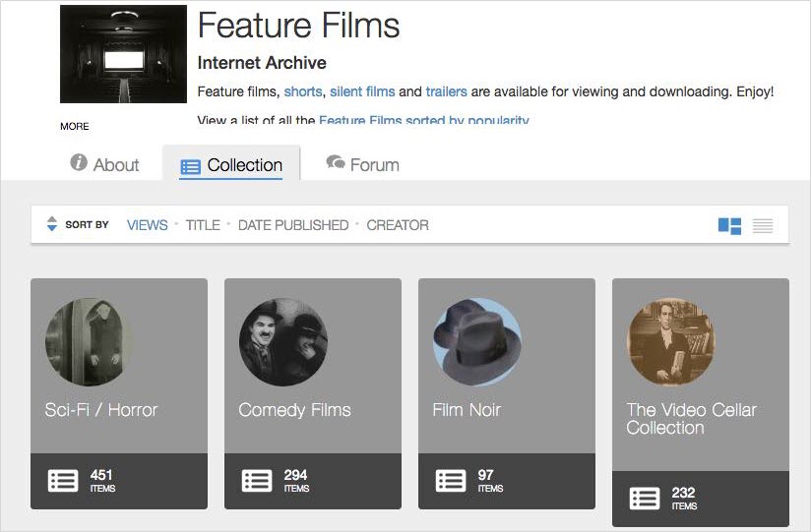Click the Internet Archive subtitle
Image resolution: width=811 pixels, height=532 pixels.
pyautogui.click(x=262, y=63)
